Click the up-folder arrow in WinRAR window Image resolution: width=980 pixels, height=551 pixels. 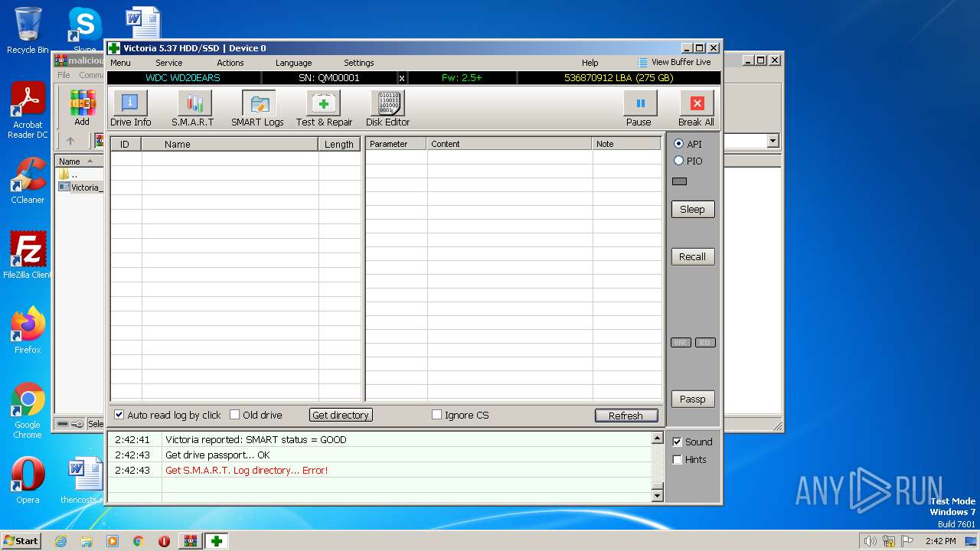point(70,141)
